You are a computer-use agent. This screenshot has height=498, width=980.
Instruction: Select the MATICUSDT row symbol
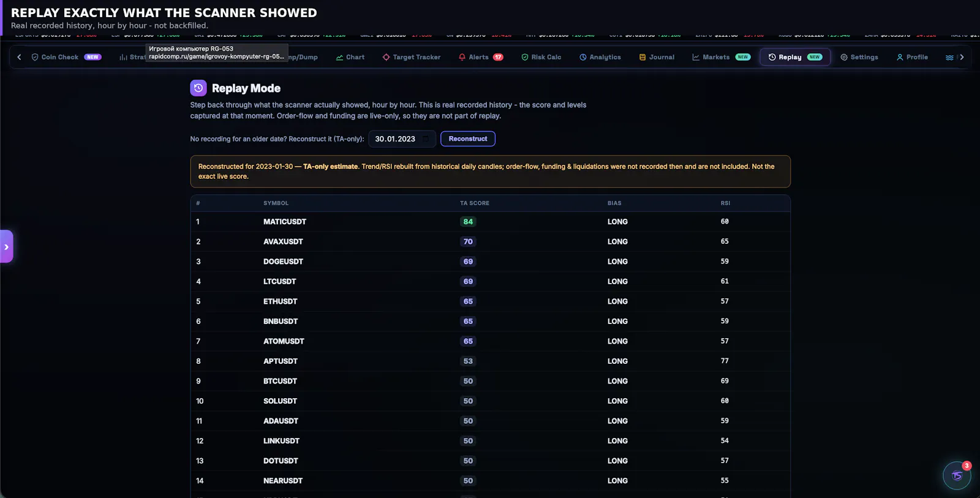(x=285, y=222)
